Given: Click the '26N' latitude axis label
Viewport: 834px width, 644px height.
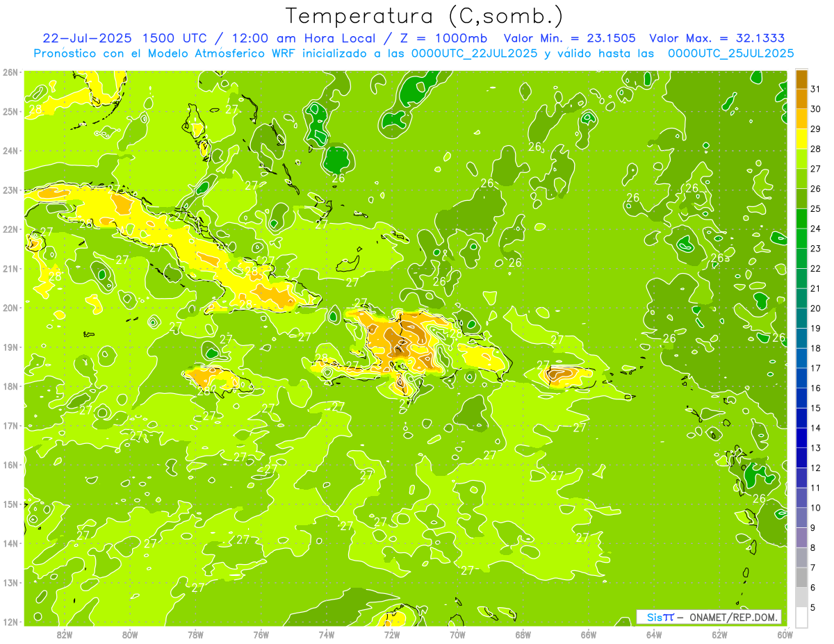Looking at the screenshot, I should point(10,72).
